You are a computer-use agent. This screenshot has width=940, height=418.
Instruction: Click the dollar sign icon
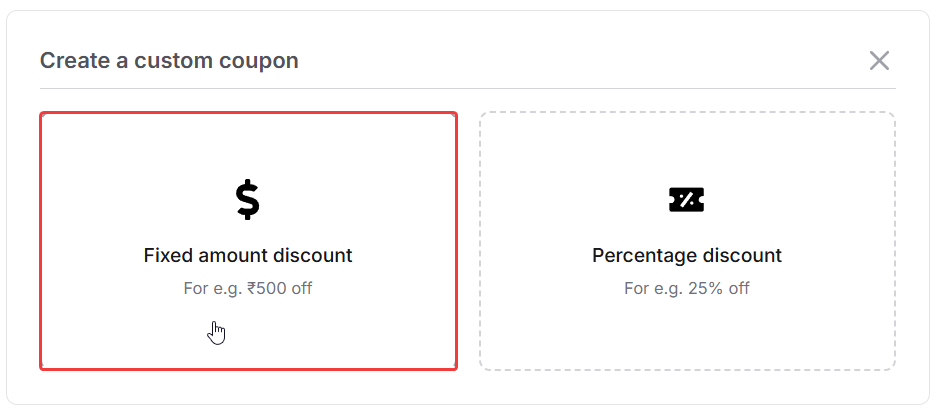coord(247,200)
